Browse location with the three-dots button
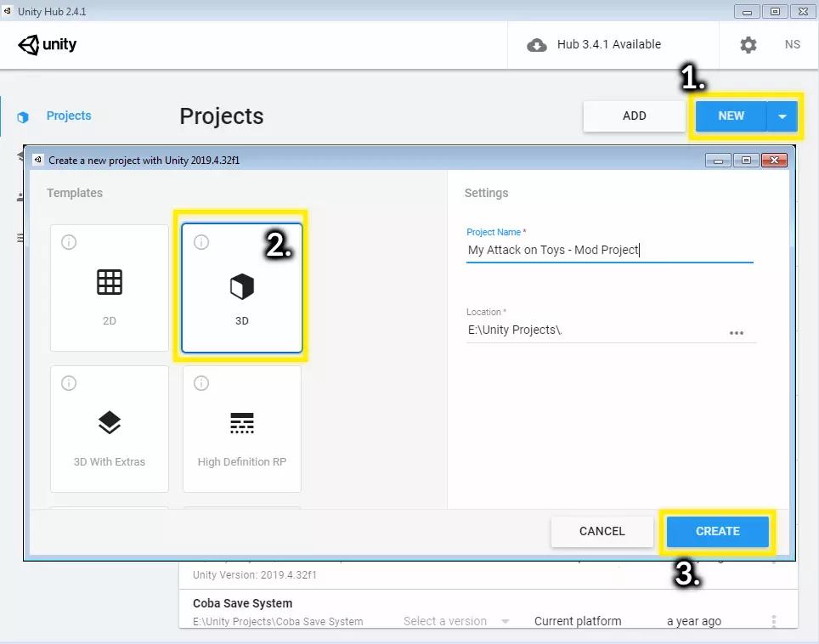 (x=737, y=333)
